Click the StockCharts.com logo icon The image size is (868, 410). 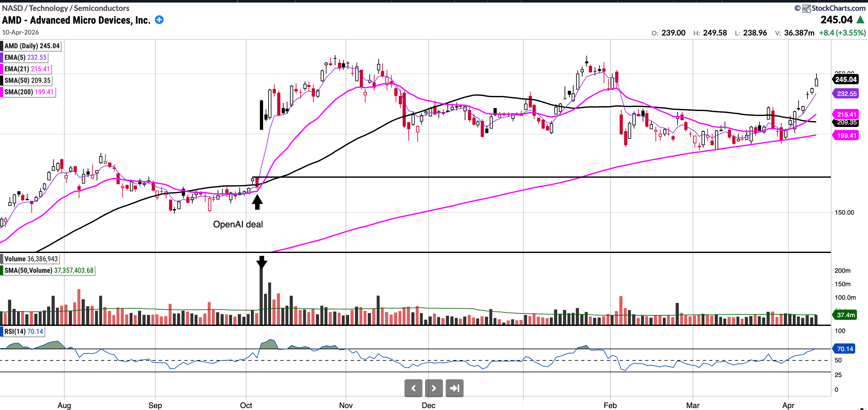click(x=806, y=8)
